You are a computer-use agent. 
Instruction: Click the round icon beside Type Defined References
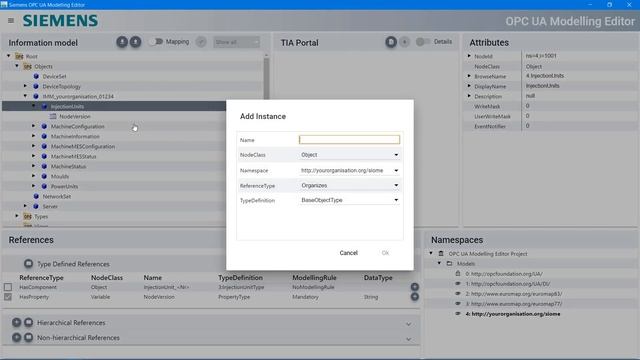28,264
